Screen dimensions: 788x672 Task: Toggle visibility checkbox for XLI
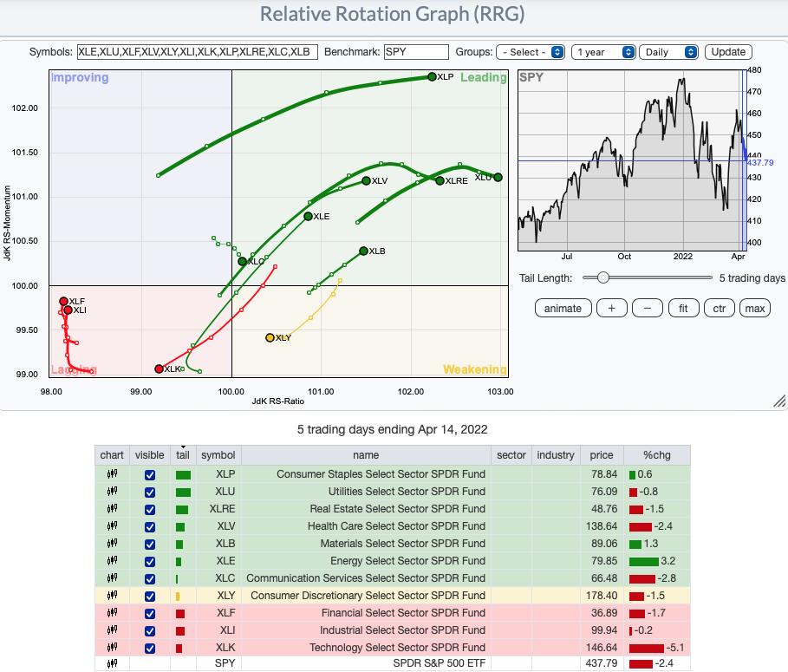[150, 630]
